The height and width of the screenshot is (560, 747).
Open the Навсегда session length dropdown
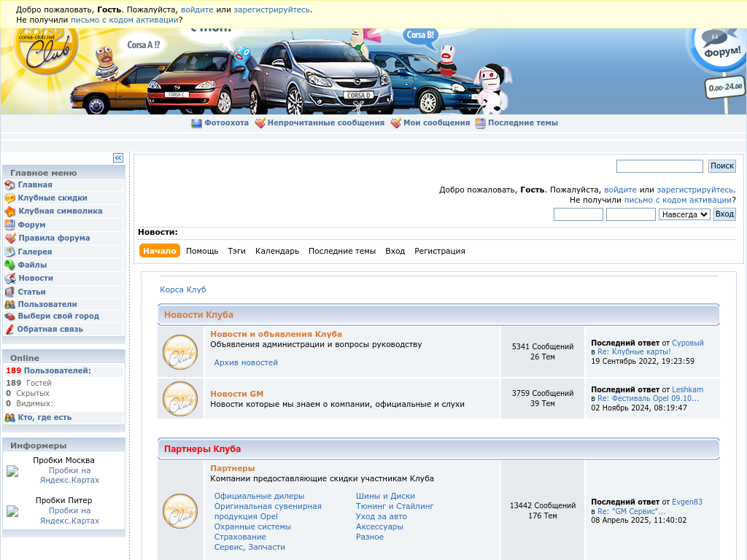[x=684, y=214]
